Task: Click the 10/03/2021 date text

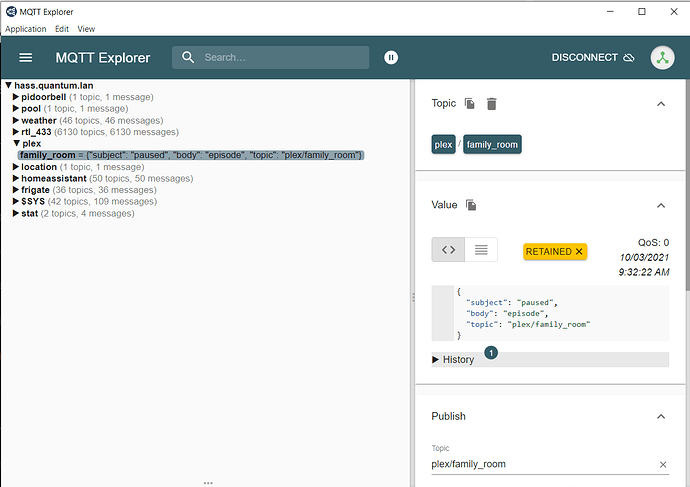Action: tap(644, 257)
